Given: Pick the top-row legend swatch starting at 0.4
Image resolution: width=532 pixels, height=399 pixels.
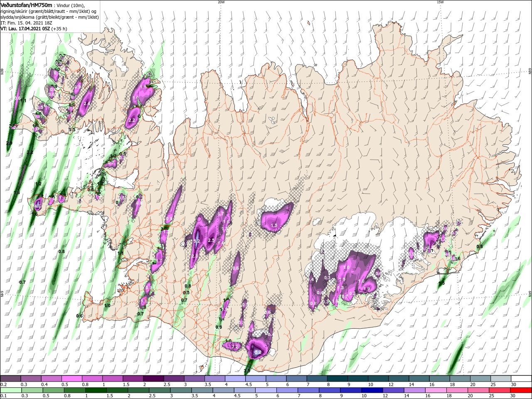Looking at the screenshot, I should point(51,379).
